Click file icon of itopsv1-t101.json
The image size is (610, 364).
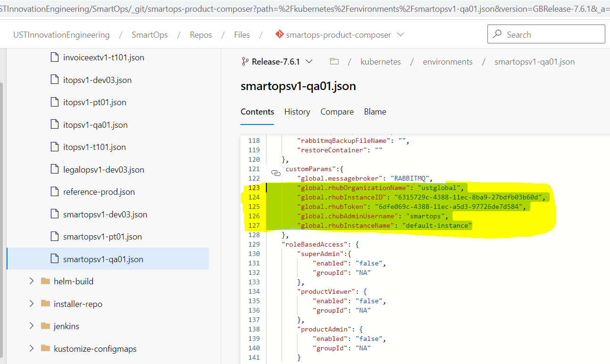pyautogui.click(x=54, y=147)
